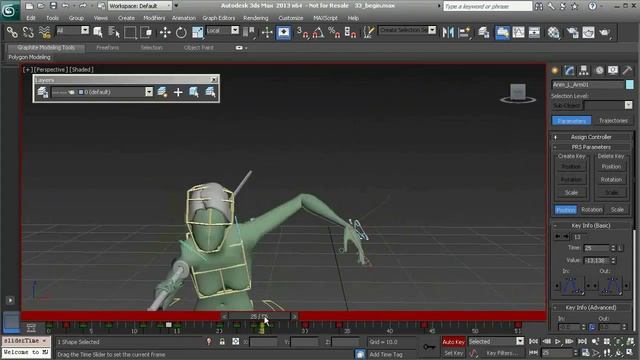This screenshot has width=640, height=360.
Task: Switch to Object Paint ribbon tab
Action: point(199,48)
